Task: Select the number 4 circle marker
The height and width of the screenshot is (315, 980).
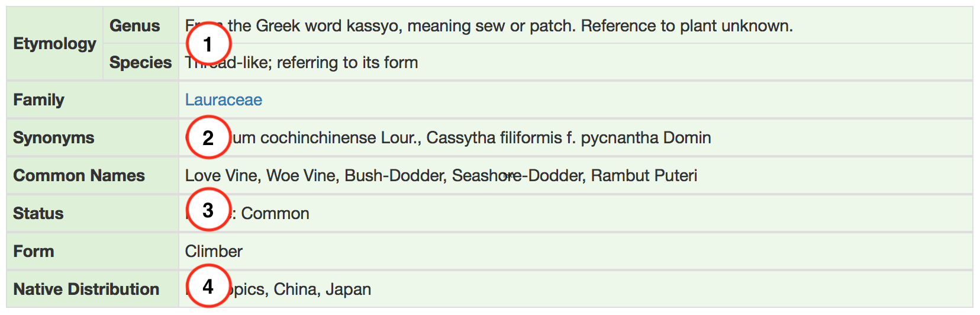Action: pos(208,287)
